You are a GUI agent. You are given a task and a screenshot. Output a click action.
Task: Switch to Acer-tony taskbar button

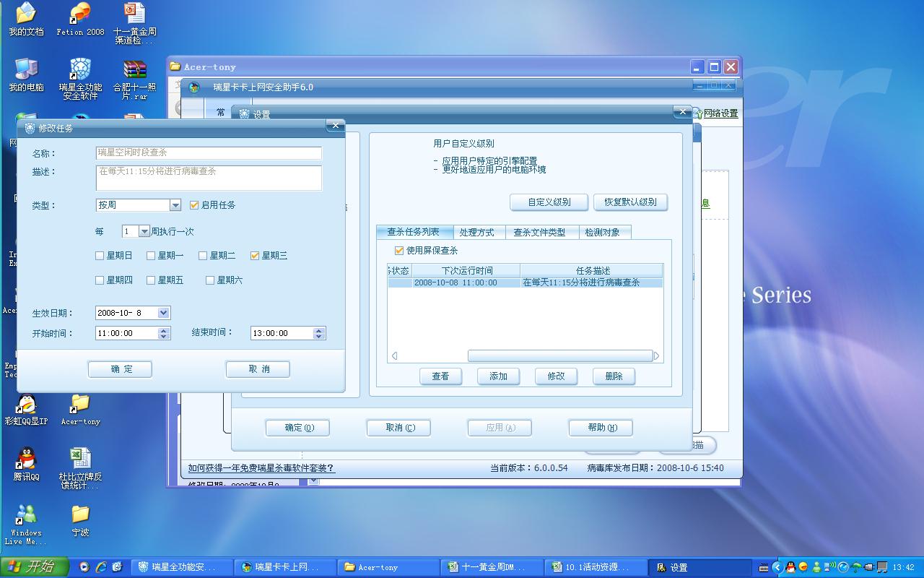(x=389, y=567)
